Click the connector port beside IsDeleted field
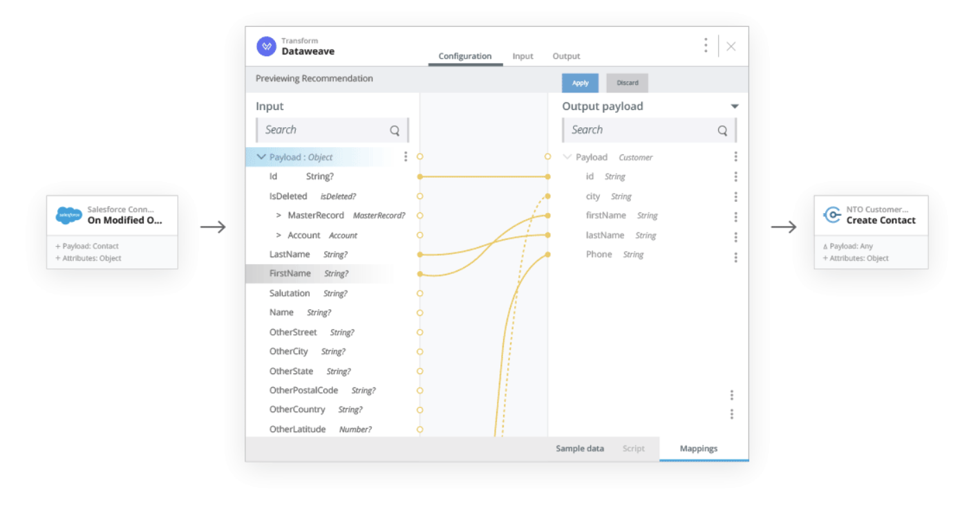 point(420,196)
